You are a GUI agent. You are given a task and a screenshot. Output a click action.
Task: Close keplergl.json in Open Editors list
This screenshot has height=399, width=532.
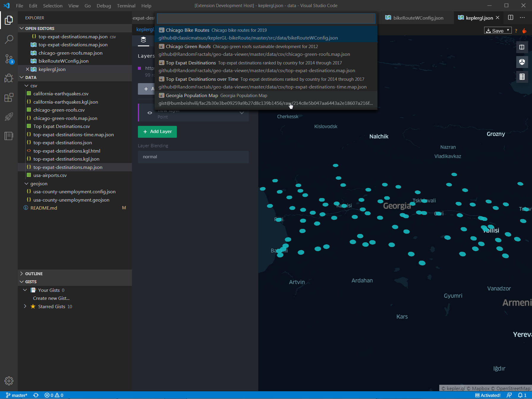pos(27,69)
